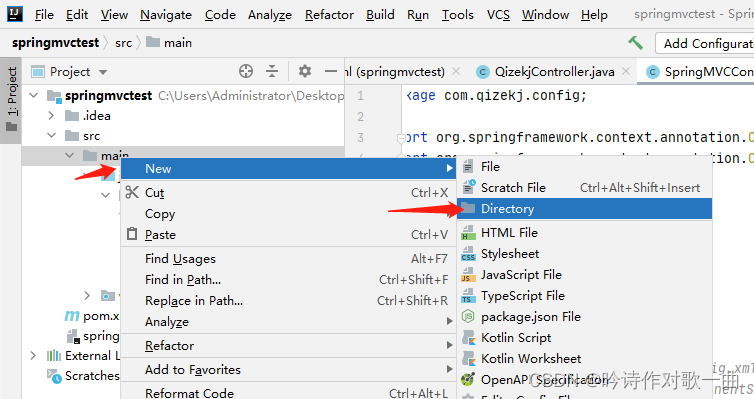
Task: Collapse the main folder node
Action: (70, 155)
